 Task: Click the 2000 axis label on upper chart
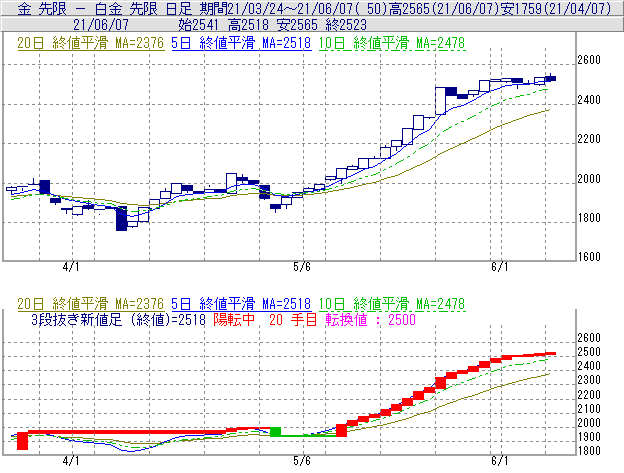589,179
